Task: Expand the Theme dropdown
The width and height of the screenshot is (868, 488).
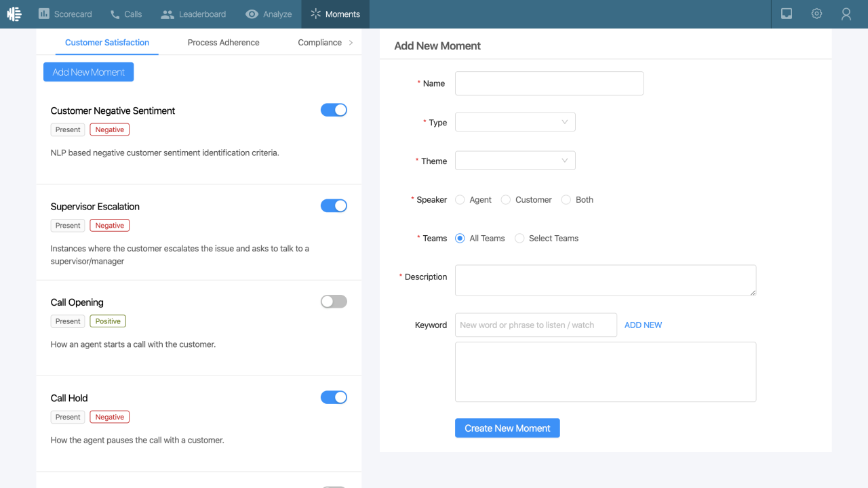Action: point(515,161)
